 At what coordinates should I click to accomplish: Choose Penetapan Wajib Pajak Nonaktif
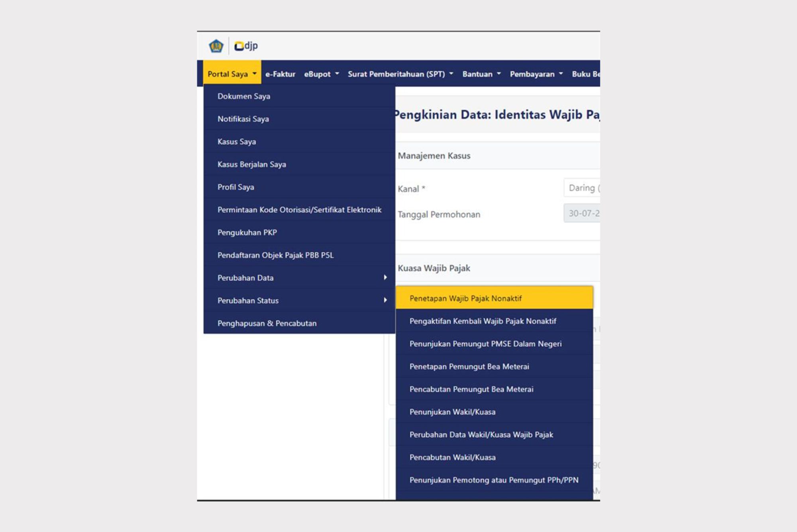[x=494, y=298]
